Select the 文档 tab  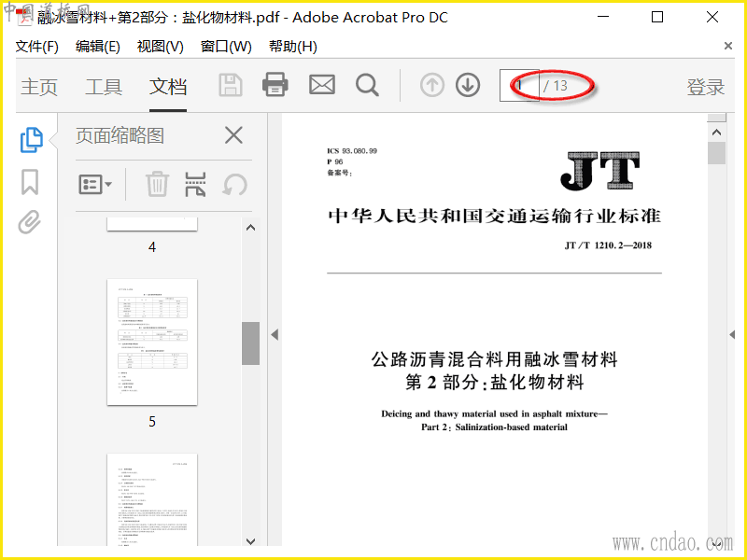tap(168, 87)
